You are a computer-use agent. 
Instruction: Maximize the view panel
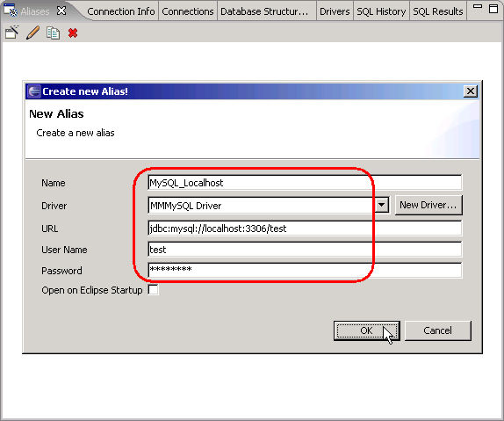493,9
